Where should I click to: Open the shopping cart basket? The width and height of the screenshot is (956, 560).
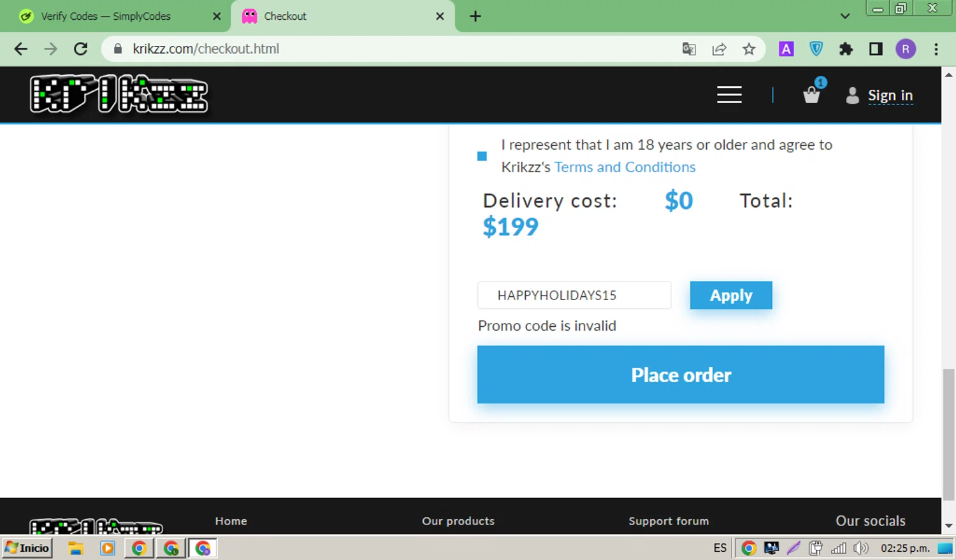(812, 94)
